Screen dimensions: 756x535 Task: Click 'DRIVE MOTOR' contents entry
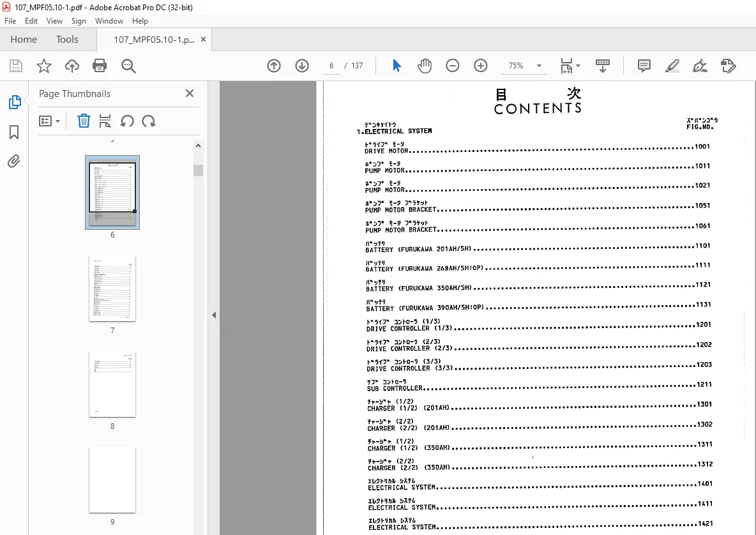coord(537,147)
